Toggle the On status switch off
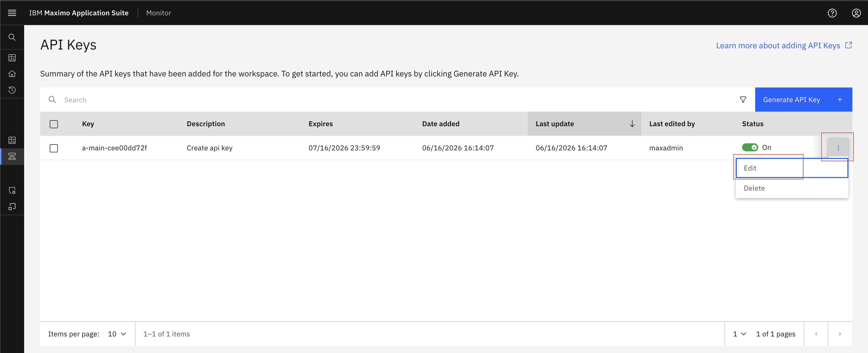 click(750, 147)
